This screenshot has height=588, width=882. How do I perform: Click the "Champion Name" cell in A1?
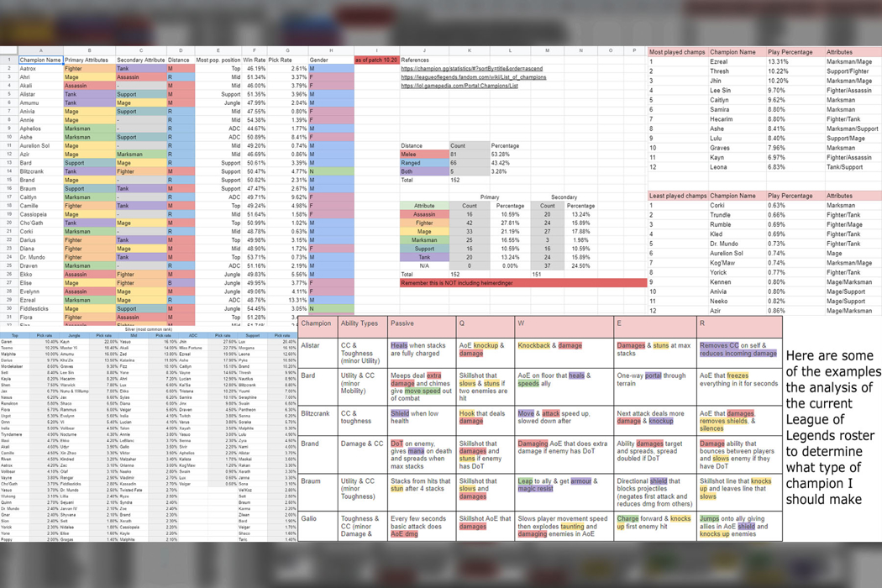40,60
